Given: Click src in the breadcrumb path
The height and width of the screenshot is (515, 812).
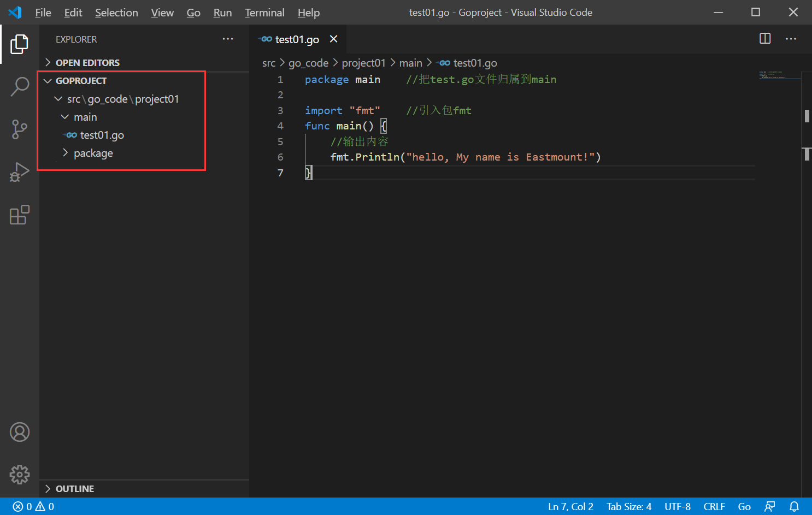Looking at the screenshot, I should point(269,63).
